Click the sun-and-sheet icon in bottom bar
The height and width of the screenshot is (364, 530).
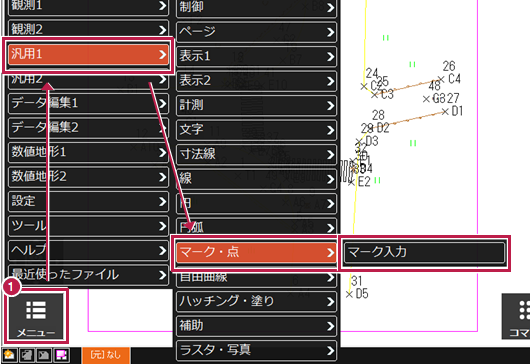pyautogui.click(x=9, y=355)
